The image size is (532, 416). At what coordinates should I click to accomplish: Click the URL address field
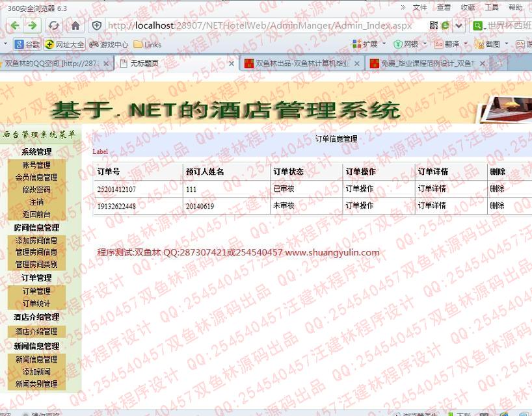click(260, 25)
